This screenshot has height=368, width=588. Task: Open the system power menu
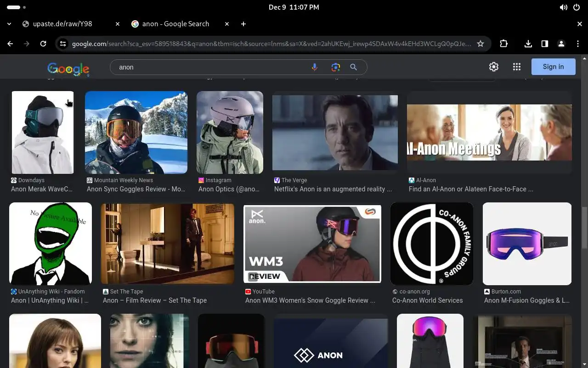[x=577, y=7]
